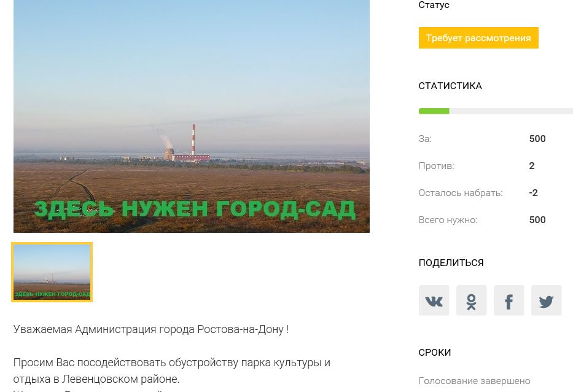Click the 'Статус' label at the top
Screen dimensions: 573x392
(434, 5)
